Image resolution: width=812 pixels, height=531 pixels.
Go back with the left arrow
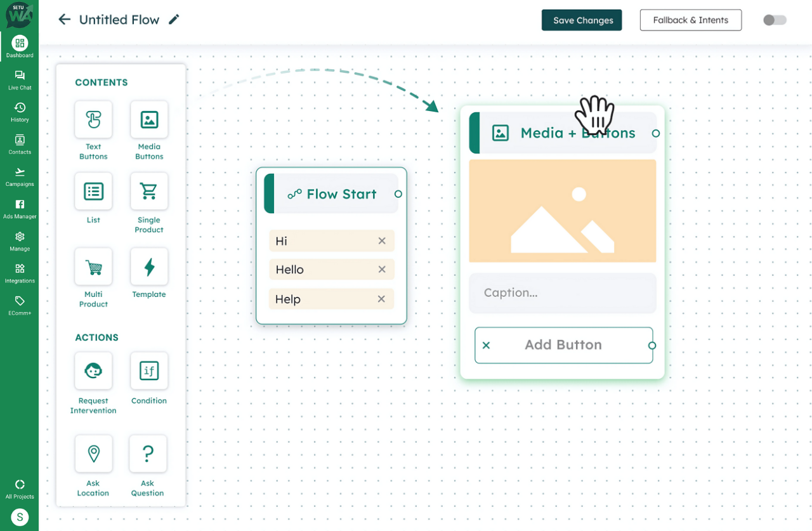64,19
